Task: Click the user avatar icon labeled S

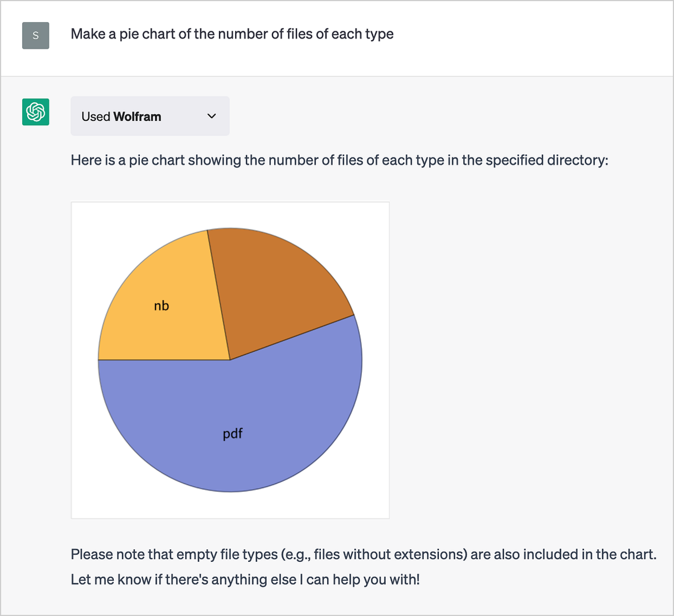Action: pos(35,35)
